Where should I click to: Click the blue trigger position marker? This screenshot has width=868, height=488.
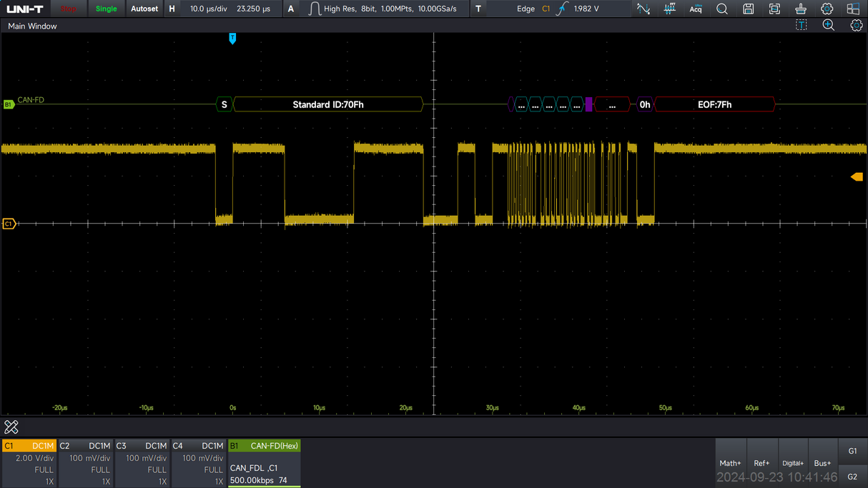tap(232, 39)
